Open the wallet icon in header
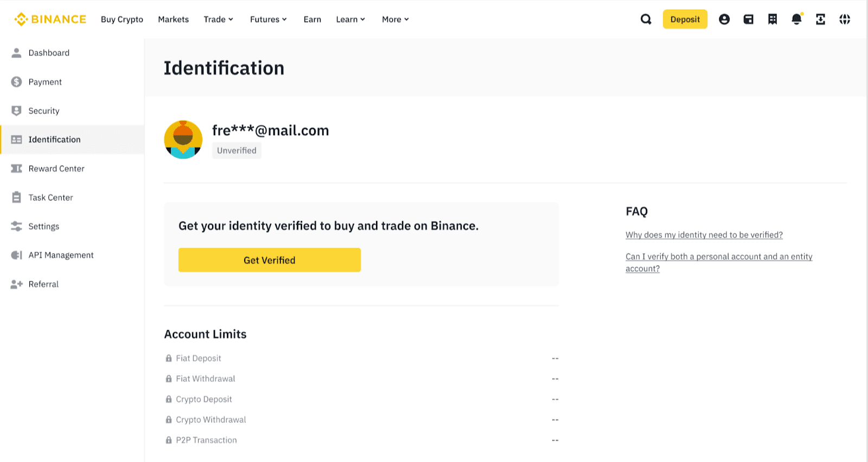Viewport: 868px width, 462px height. pyautogui.click(x=748, y=20)
